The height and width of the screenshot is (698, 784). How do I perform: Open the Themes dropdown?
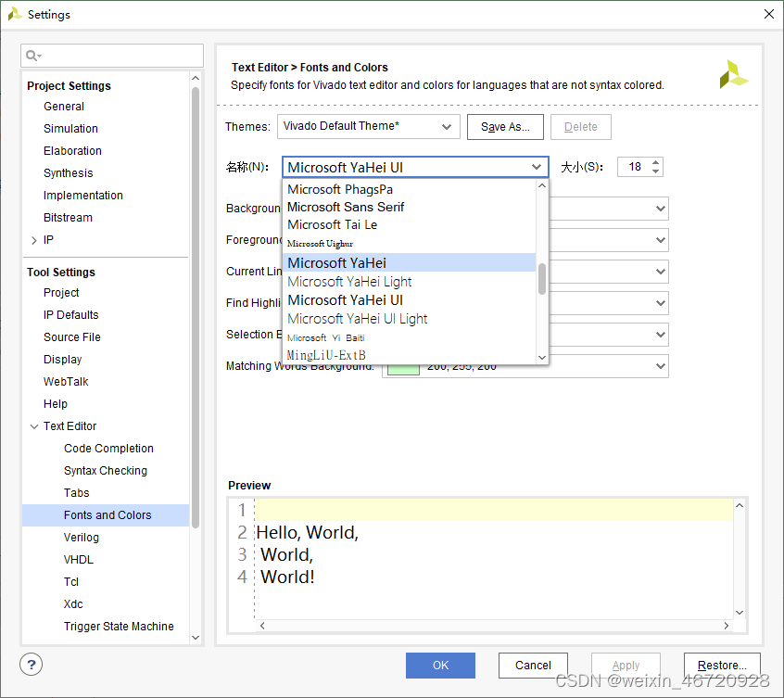(x=369, y=127)
